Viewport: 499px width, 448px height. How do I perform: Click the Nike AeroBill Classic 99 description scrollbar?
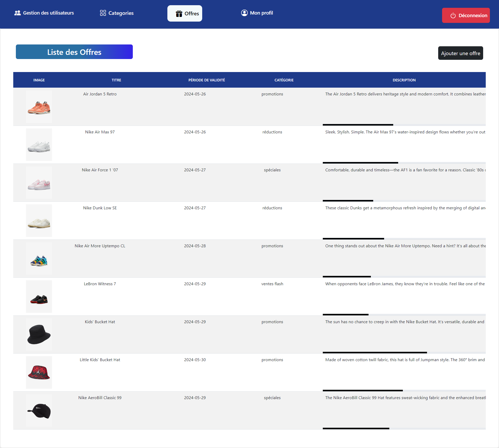point(356,428)
